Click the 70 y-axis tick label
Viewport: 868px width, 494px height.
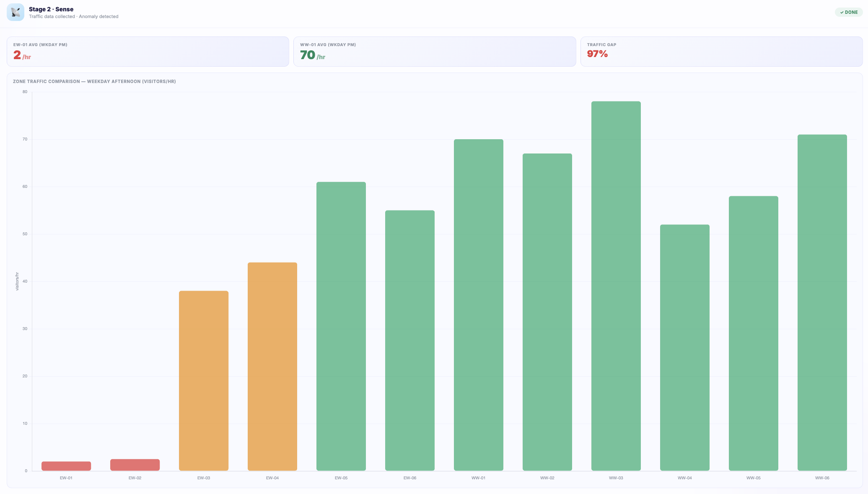point(25,139)
